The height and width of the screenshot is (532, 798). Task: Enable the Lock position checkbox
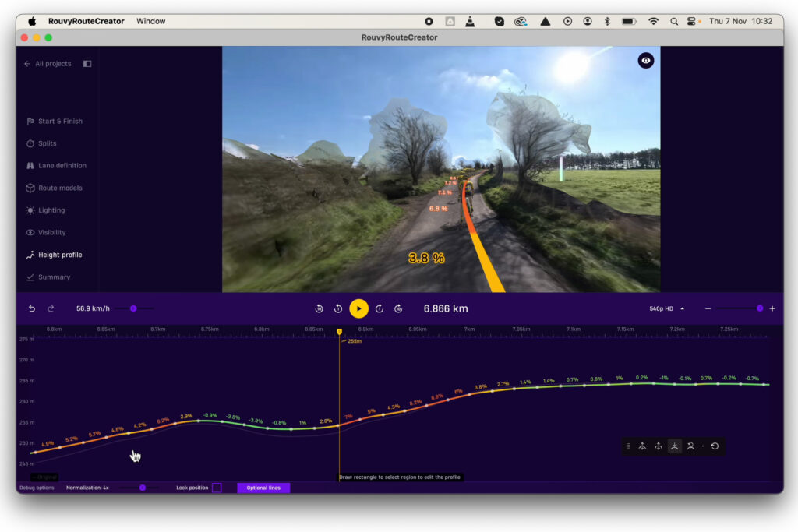(217, 488)
